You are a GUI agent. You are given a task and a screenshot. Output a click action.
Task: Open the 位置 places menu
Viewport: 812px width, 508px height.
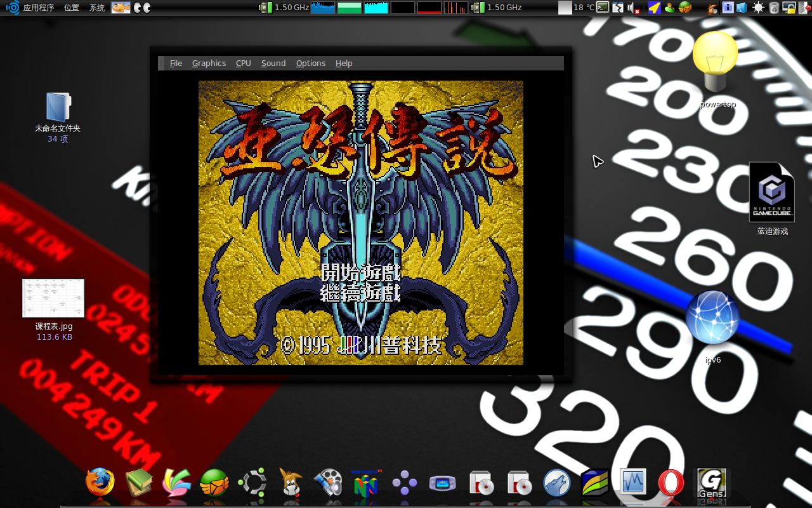pyautogui.click(x=72, y=8)
